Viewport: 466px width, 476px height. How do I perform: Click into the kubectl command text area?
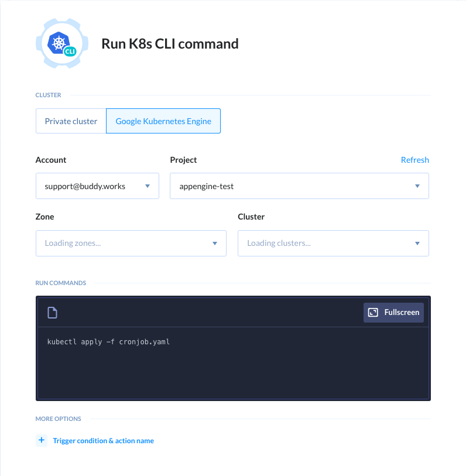coord(233,363)
